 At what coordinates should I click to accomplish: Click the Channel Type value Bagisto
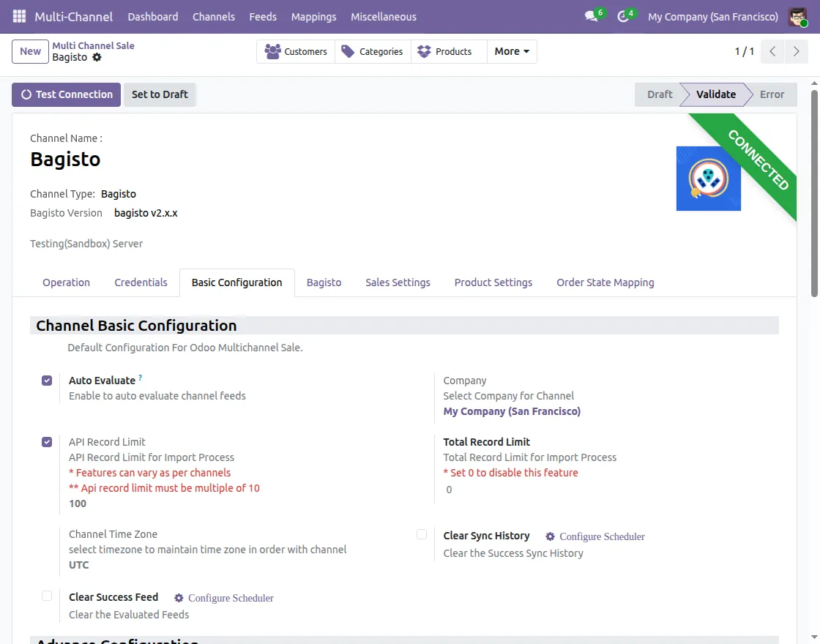pos(118,194)
